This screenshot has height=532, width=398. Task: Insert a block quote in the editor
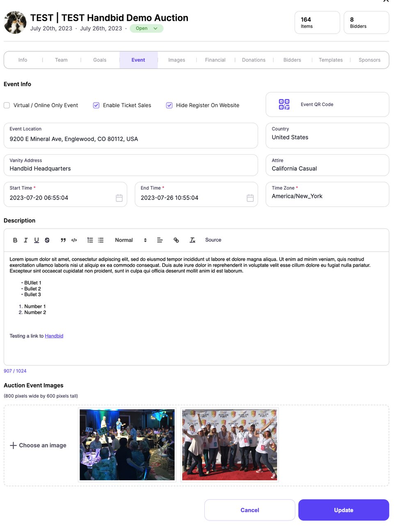point(63,240)
